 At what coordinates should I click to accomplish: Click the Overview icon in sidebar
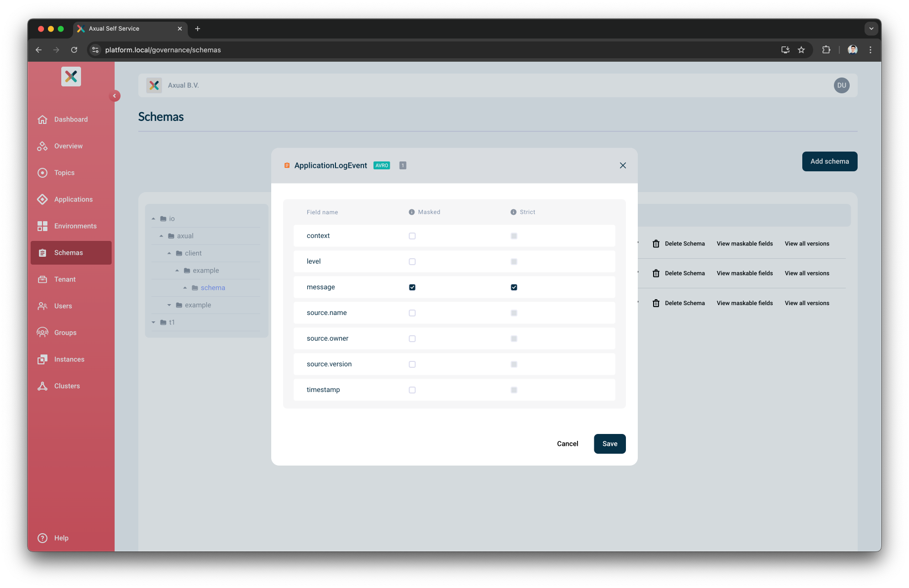pos(42,146)
